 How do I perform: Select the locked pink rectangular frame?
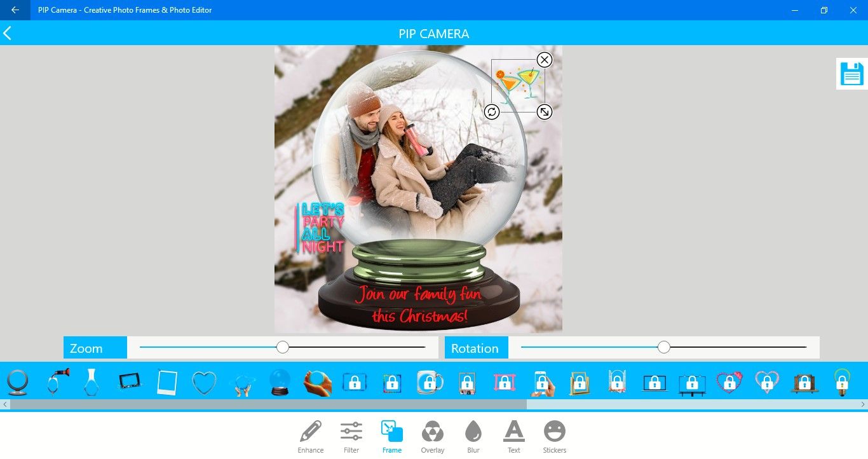coord(505,383)
